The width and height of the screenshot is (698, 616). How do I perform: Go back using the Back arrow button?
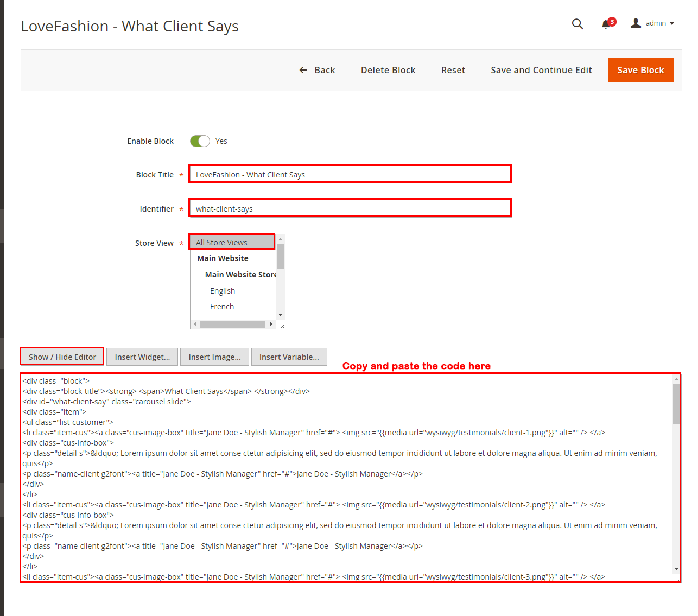click(x=317, y=70)
